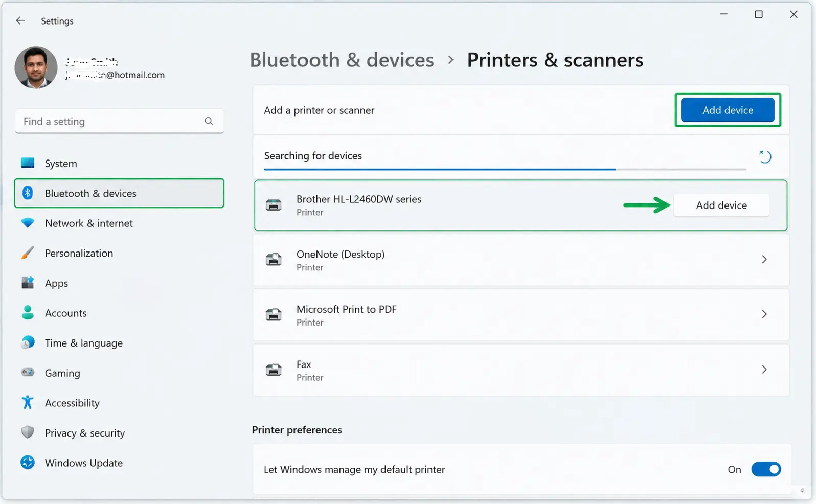The image size is (816, 504).
Task: Click the Network wifi icon
Action: [28, 223]
